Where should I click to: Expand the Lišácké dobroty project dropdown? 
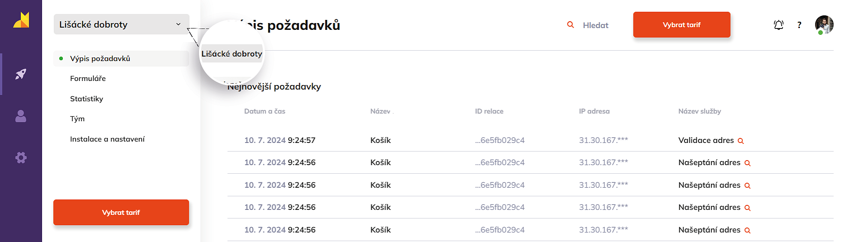[x=121, y=24]
